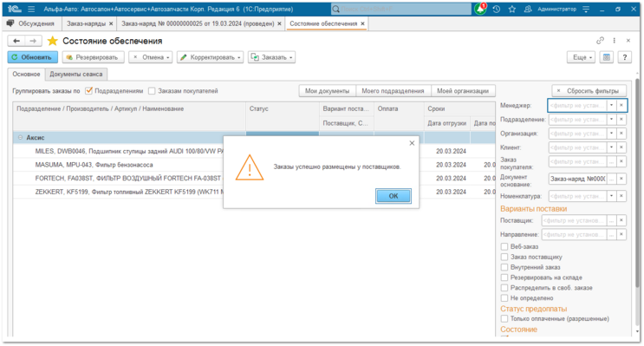Click the Резервировать button
The image size is (644, 346).
pyautogui.click(x=93, y=57)
